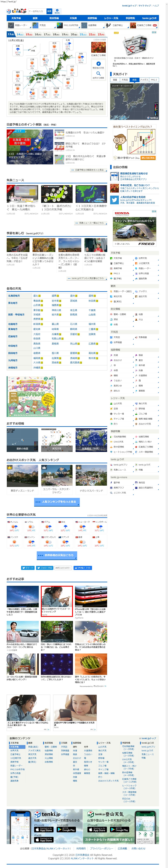Open the レジャー天気 navigation menu
The width and height of the screenshot is (168, 868).
pos(111,18)
